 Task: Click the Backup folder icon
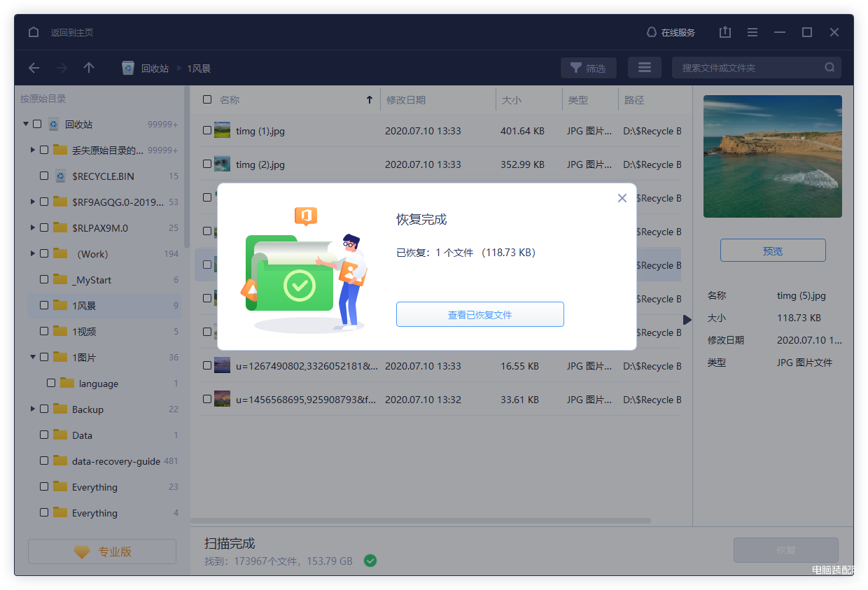tap(59, 409)
